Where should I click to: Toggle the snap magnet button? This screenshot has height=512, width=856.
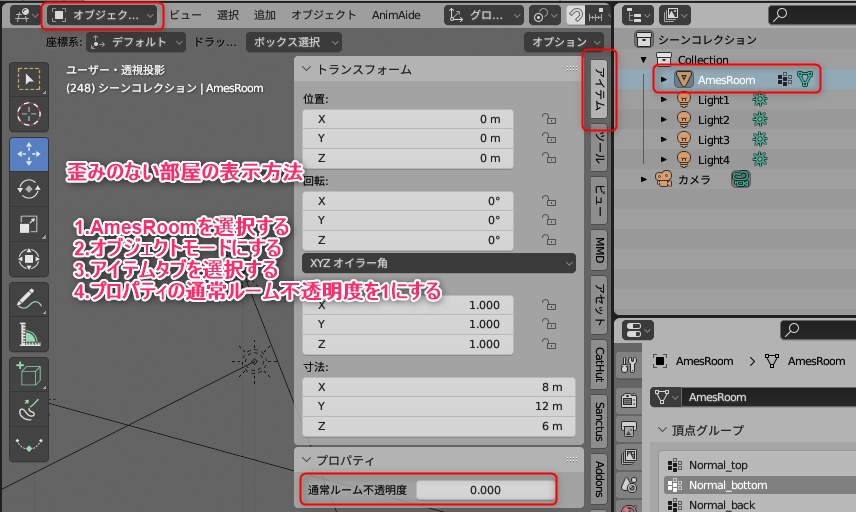click(575, 15)
